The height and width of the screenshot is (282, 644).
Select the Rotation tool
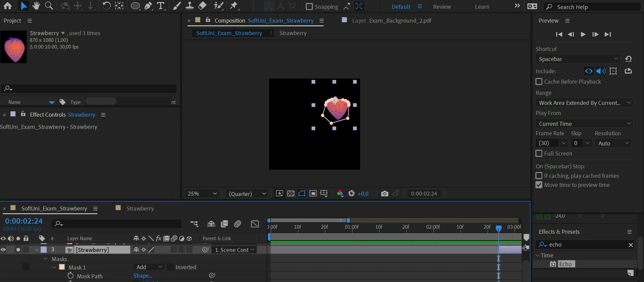(106, 6)
